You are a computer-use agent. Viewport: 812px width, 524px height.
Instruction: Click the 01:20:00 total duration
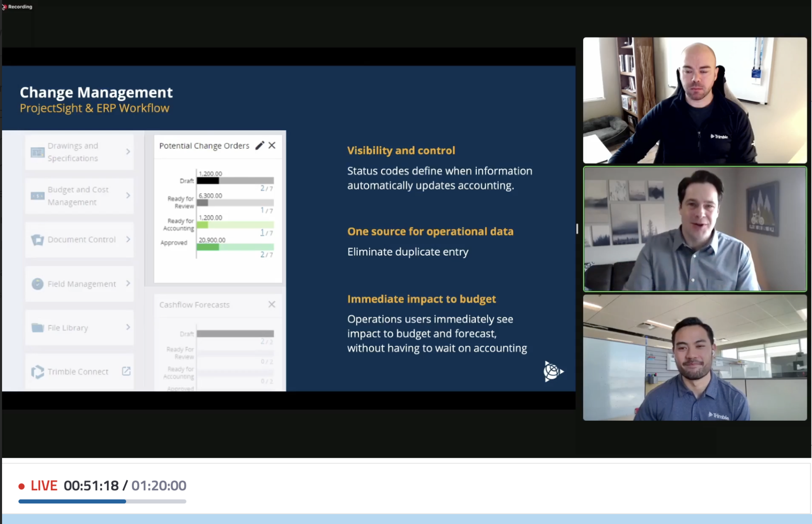point(159,486)
